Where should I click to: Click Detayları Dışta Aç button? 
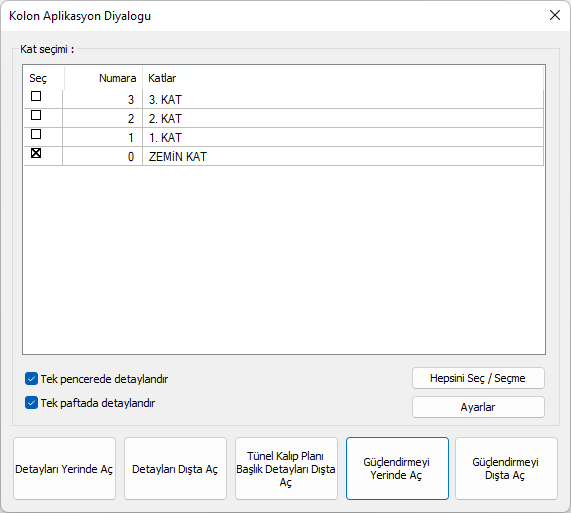[175, 469]
